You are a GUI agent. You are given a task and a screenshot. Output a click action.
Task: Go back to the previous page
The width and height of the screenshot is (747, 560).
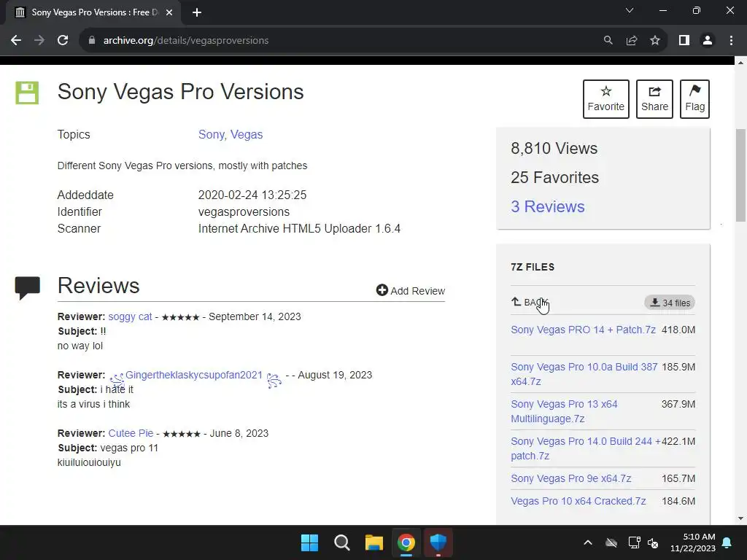click(16, 41)
